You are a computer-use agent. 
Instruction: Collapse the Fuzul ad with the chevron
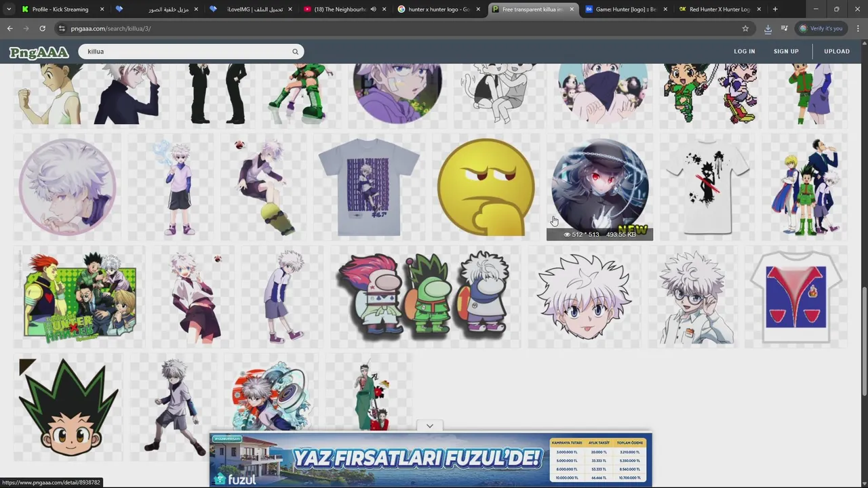tap(429, 426)
